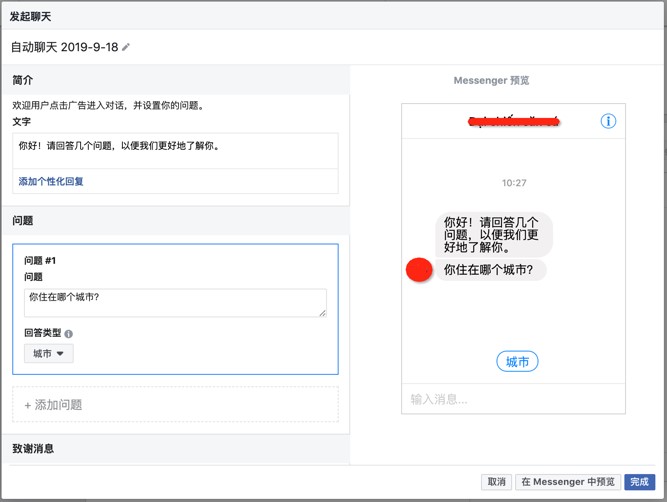Click 在 Messenger 中预览 button

click(568, 482)
